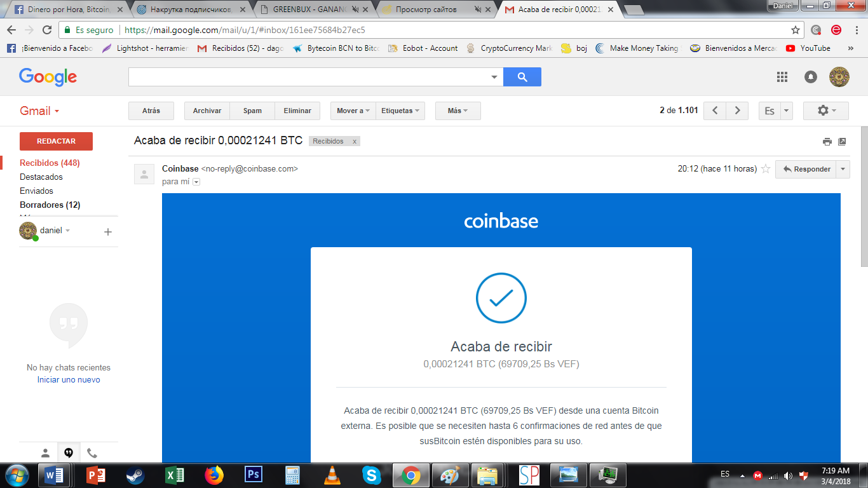Open Excel from the taskbar

coord(174,475)
